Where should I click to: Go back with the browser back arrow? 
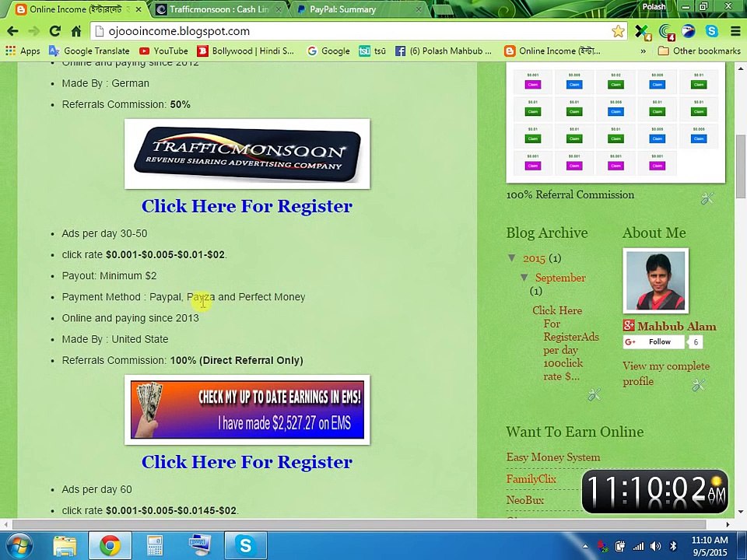[x=13, y=31]
